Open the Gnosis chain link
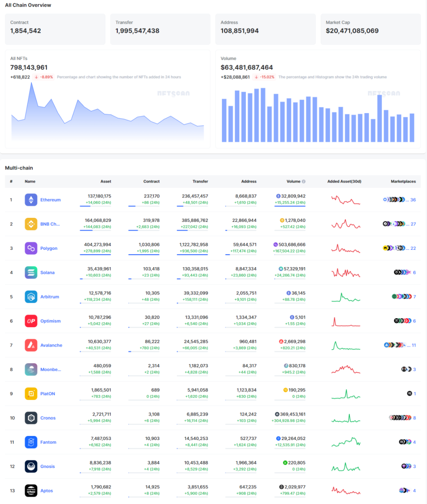The width and height of the screenshot is (427, 504). (47, 467)
